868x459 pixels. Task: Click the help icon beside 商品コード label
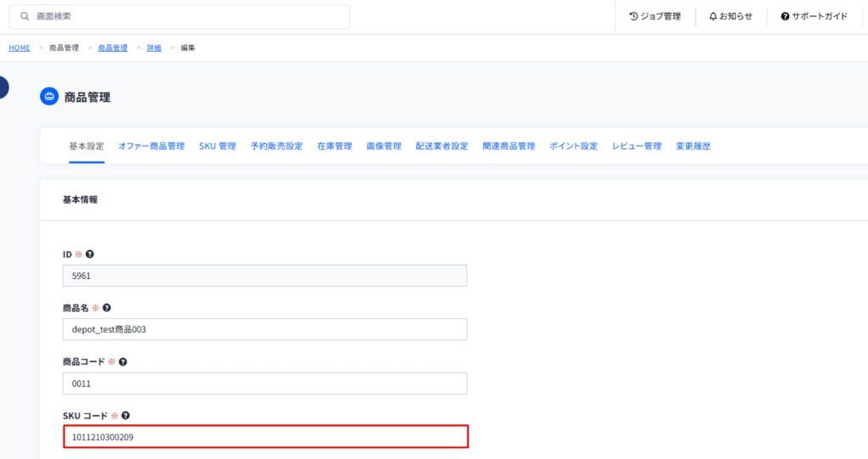[123, 361]
